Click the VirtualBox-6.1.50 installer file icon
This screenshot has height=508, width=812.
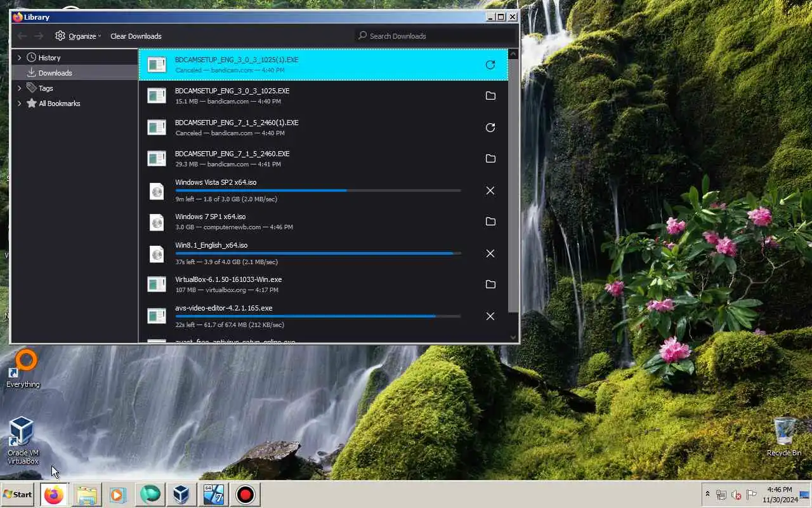(x=157, y=284)
